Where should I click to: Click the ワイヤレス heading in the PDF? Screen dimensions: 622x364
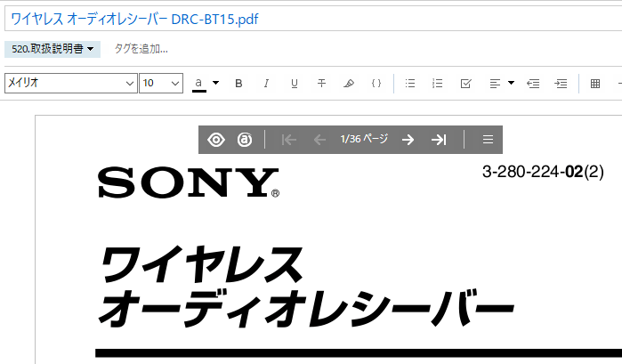(x=201, y=264)
